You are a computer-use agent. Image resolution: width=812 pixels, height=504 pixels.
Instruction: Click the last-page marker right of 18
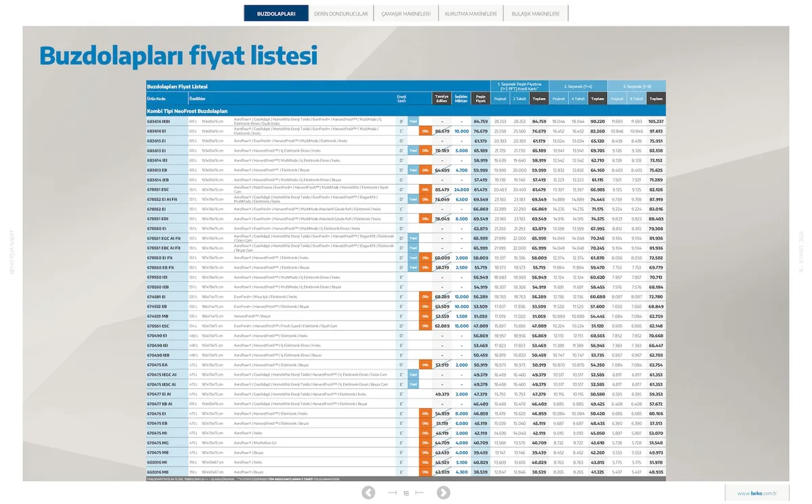(420, 493)
